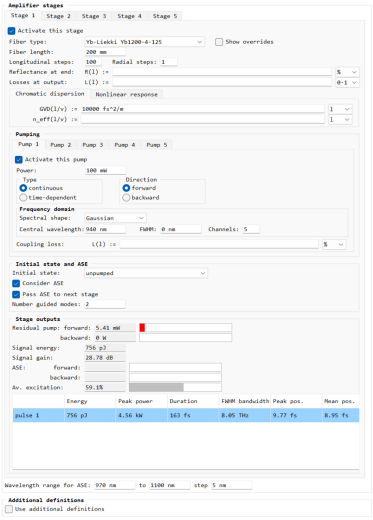Open the Nonlinear response tab
373x520 pixels.
pyautogui.click(x=126, y=94)
